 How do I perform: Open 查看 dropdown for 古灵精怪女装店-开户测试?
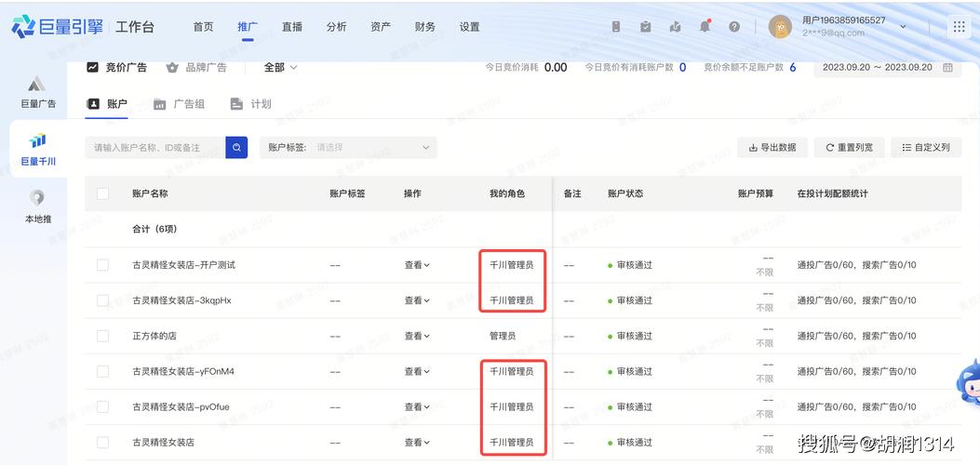tap(417, 265)
